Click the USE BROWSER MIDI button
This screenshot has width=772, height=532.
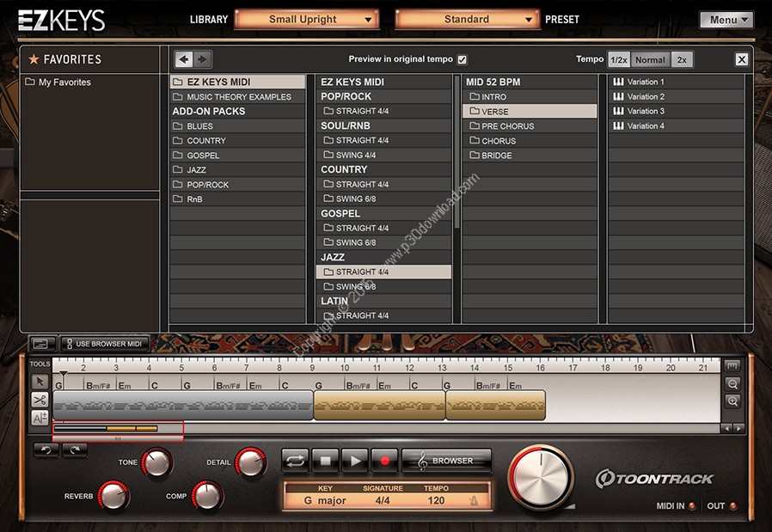click(104, 344)
